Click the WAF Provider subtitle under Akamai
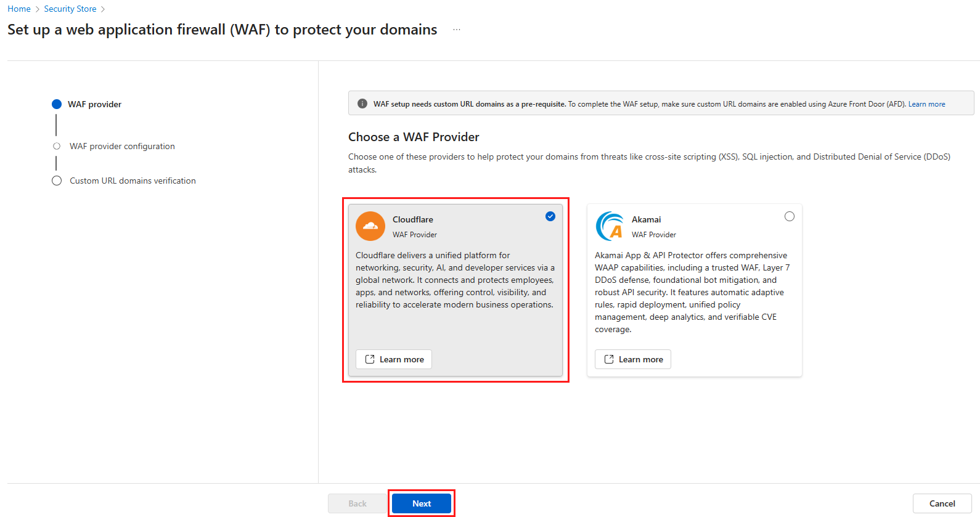The width and height of the screenshot is (980, 517). (x=654, y=235)
